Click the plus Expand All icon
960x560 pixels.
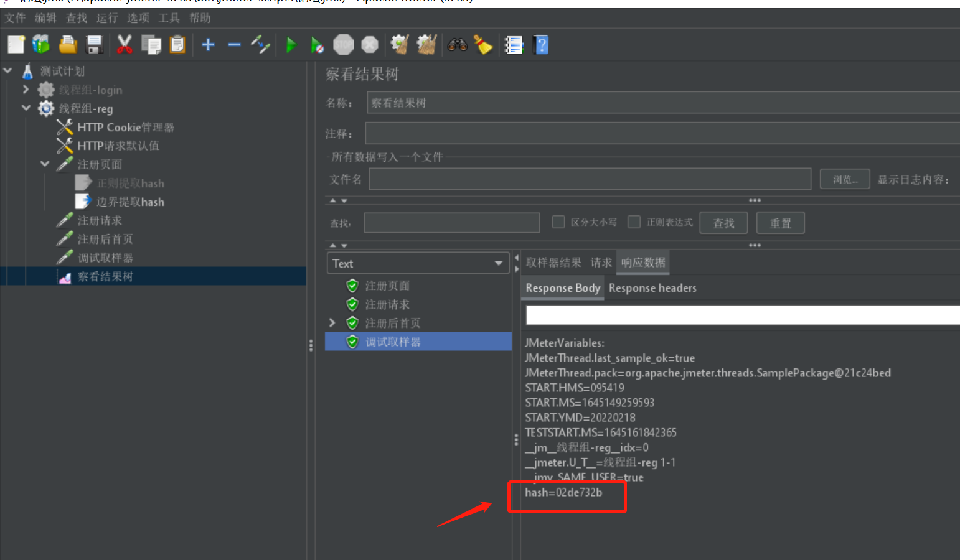pyautogui.click(x=209, y=45)
